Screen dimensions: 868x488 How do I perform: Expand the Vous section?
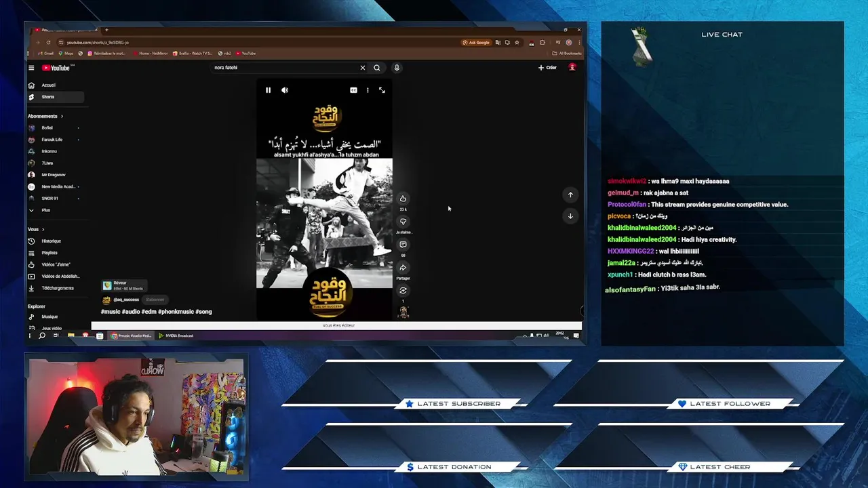tap(36, 229)
